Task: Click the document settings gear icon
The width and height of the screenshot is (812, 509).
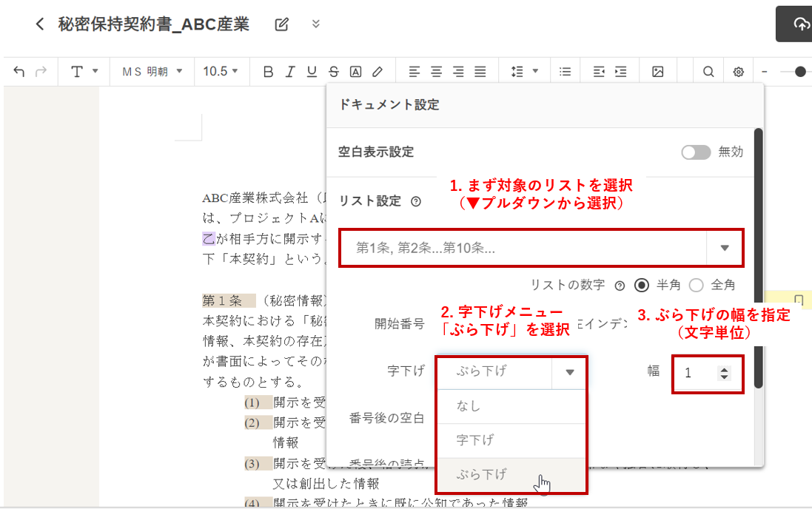Action: 738,72
